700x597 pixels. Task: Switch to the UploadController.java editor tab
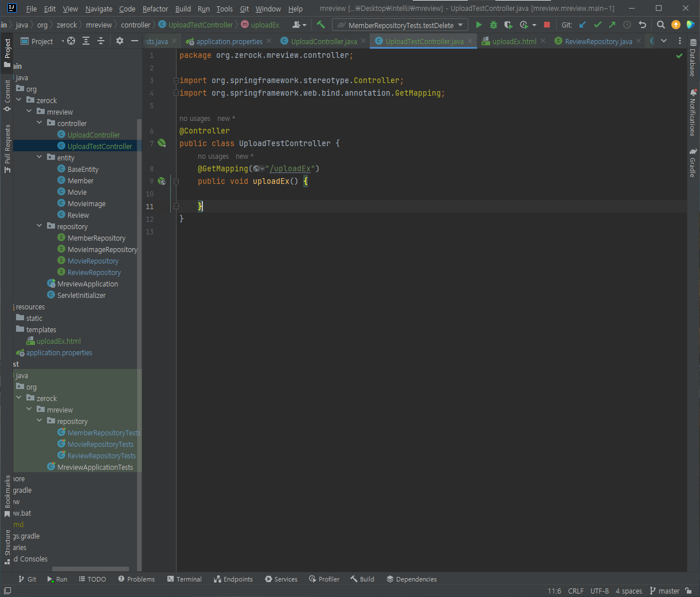point(323,41)
